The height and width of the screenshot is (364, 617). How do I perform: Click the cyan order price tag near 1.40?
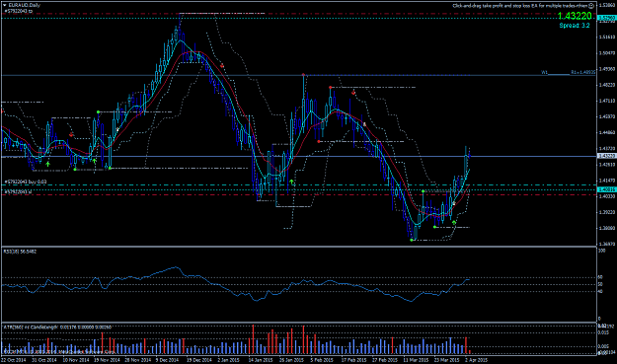click(x=607, y=189)
